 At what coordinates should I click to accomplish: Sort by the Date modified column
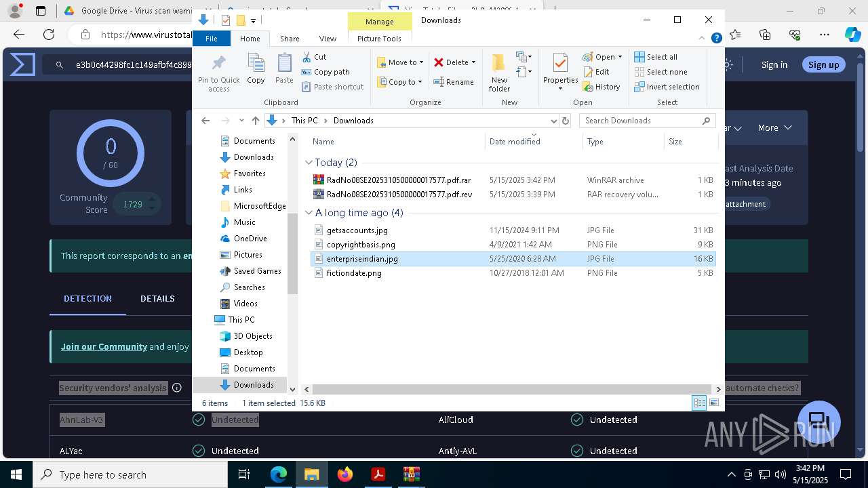[x=534, y=142]
